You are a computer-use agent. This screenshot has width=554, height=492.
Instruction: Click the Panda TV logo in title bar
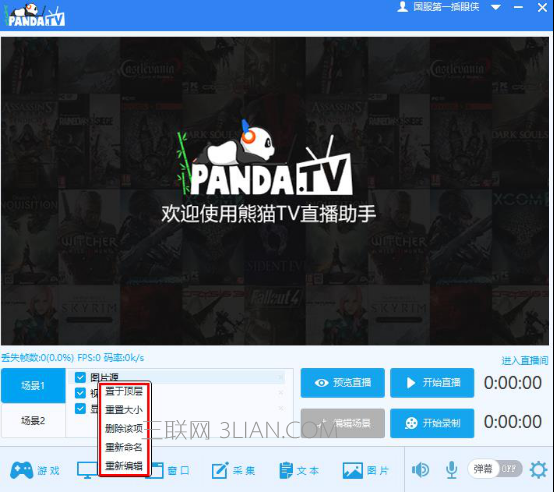tap(35, 15)
